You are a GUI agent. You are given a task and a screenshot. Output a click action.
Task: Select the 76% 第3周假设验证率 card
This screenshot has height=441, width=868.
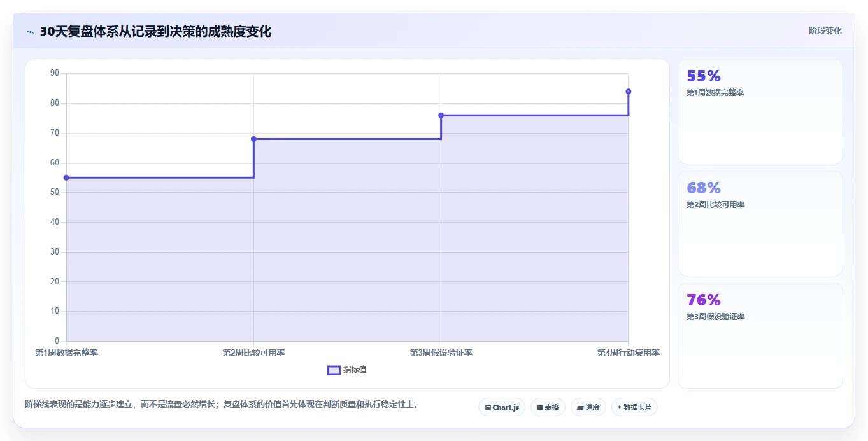point(760,335)
